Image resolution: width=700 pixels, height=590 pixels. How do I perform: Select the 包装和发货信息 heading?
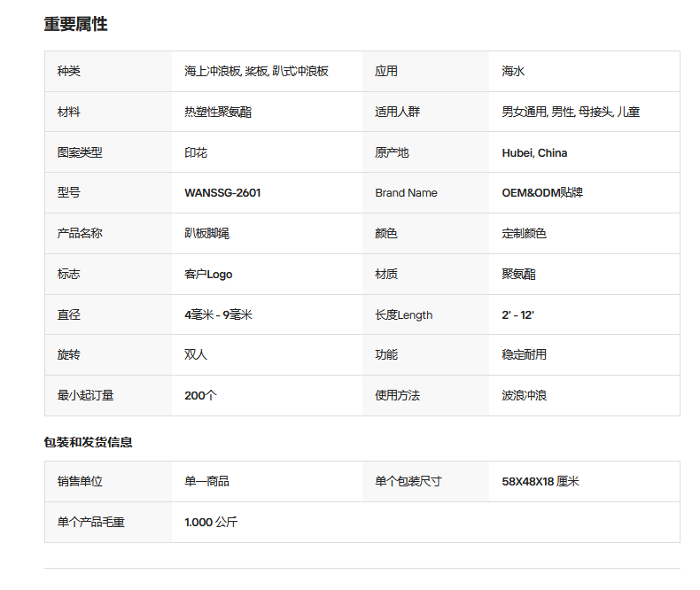(89, 442)
